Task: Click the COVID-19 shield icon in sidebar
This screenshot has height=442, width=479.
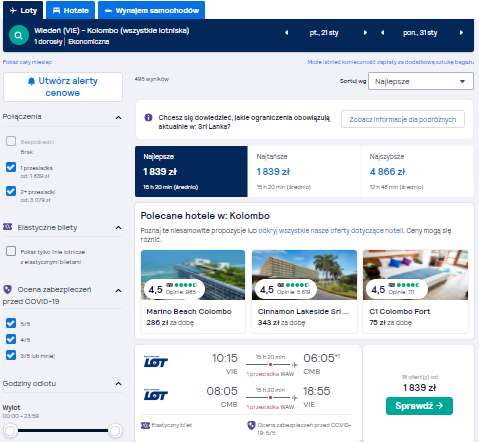Action: (7, 289)
